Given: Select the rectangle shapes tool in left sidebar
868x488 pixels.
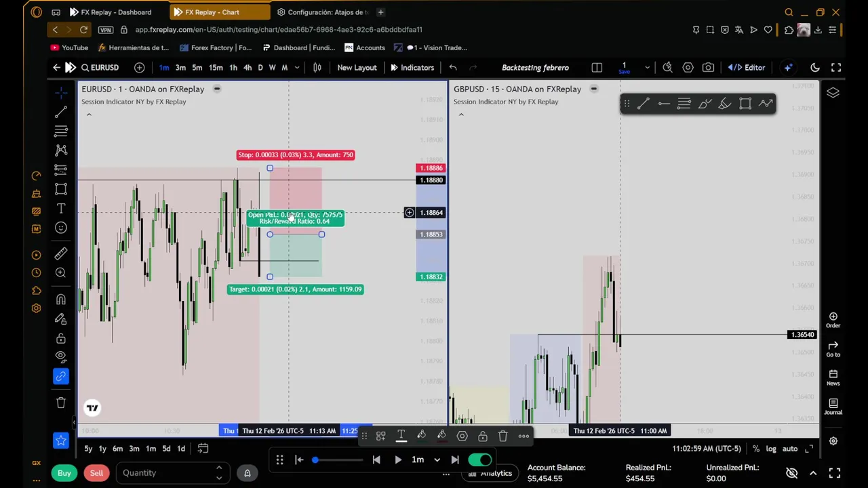Looking at the screenshot, I should pos(61,189).
